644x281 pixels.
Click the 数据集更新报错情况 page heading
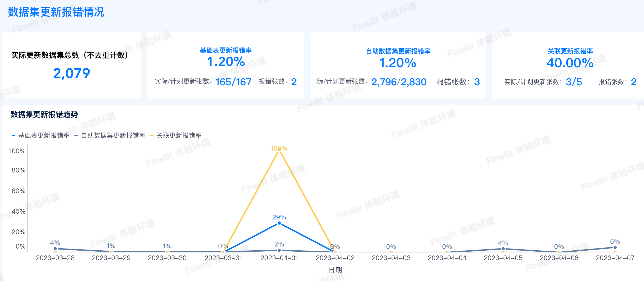click(56, 12)
